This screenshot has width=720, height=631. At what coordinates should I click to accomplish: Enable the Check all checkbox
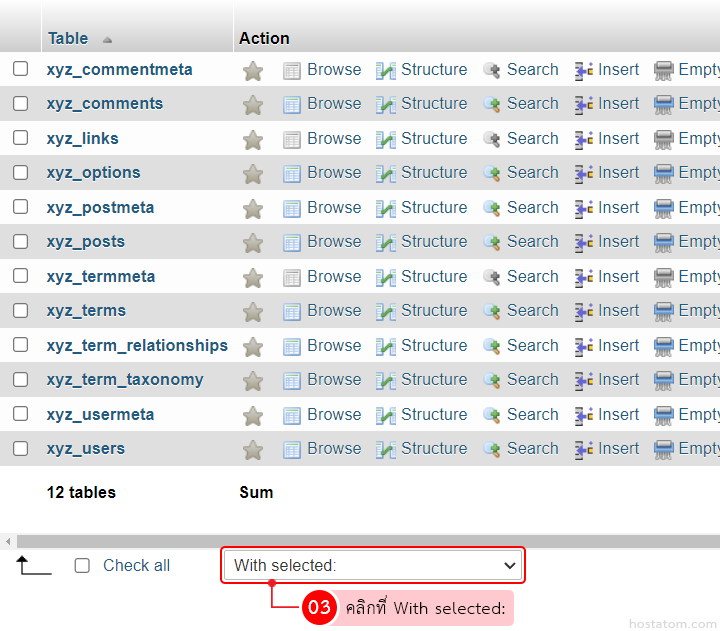pyautogui.click(x=83, y=566)
